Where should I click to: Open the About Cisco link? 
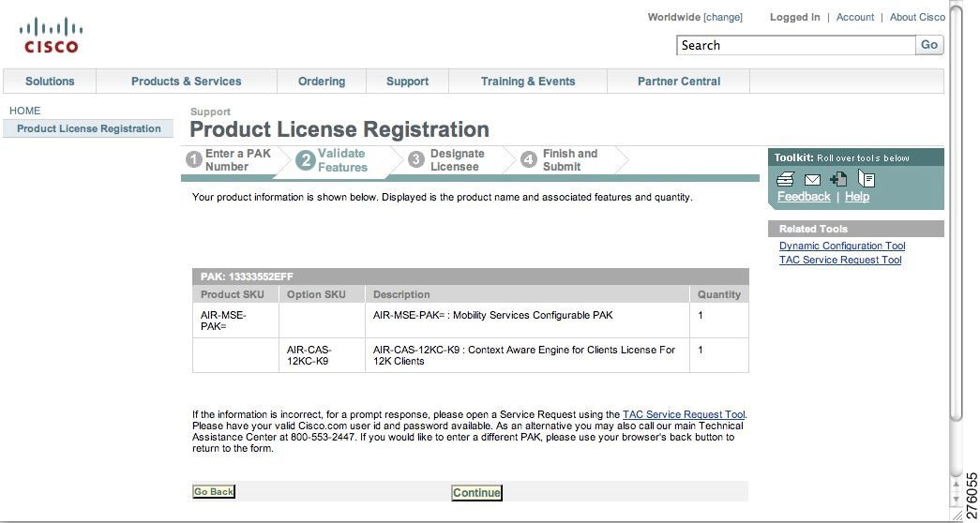point(917,18)
